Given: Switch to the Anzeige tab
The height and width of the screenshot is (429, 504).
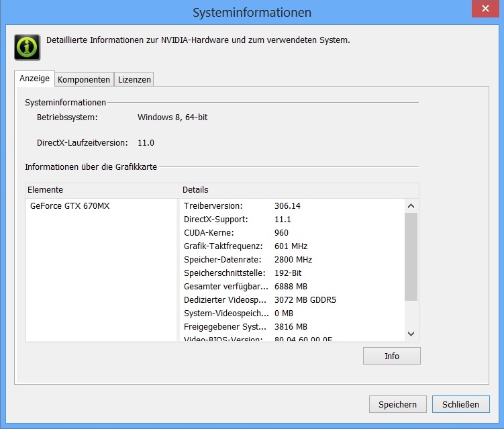Looking at the screenshot, I should tap(34, 79).
